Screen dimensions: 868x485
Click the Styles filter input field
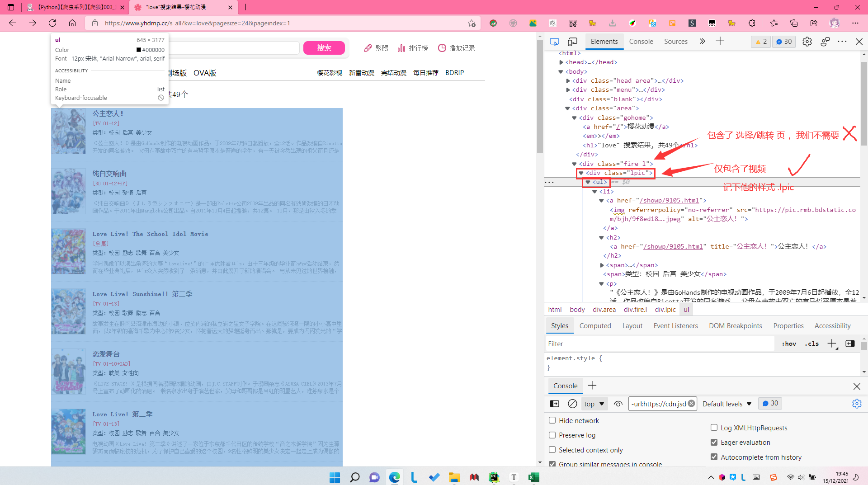point(660,344)
